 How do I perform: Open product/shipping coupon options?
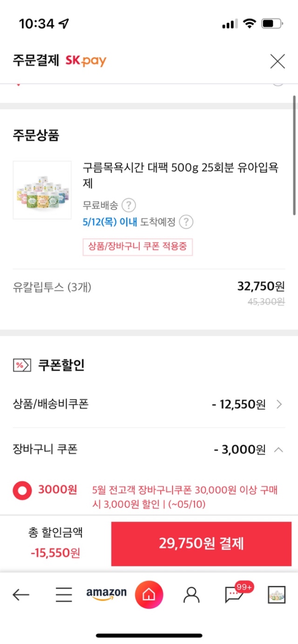[x=279, y=404]
